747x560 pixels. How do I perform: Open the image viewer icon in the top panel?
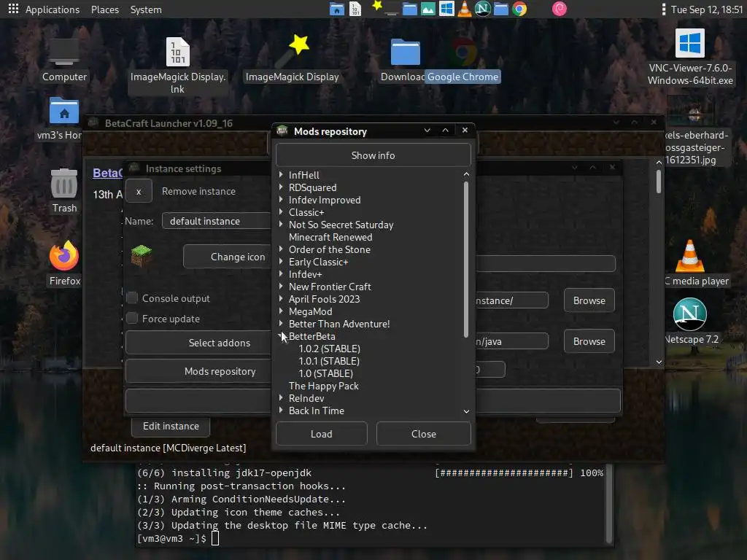click(x=427, y=9)
